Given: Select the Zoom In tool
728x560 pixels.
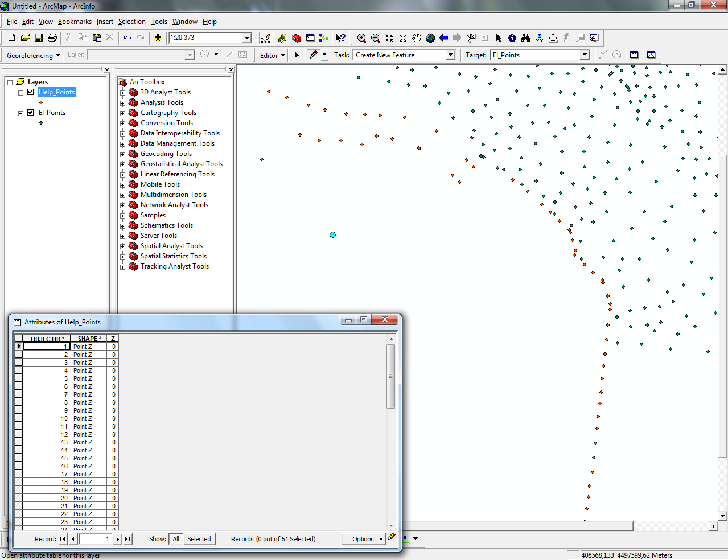Looking at the screenshot, I should pos(361,38).
